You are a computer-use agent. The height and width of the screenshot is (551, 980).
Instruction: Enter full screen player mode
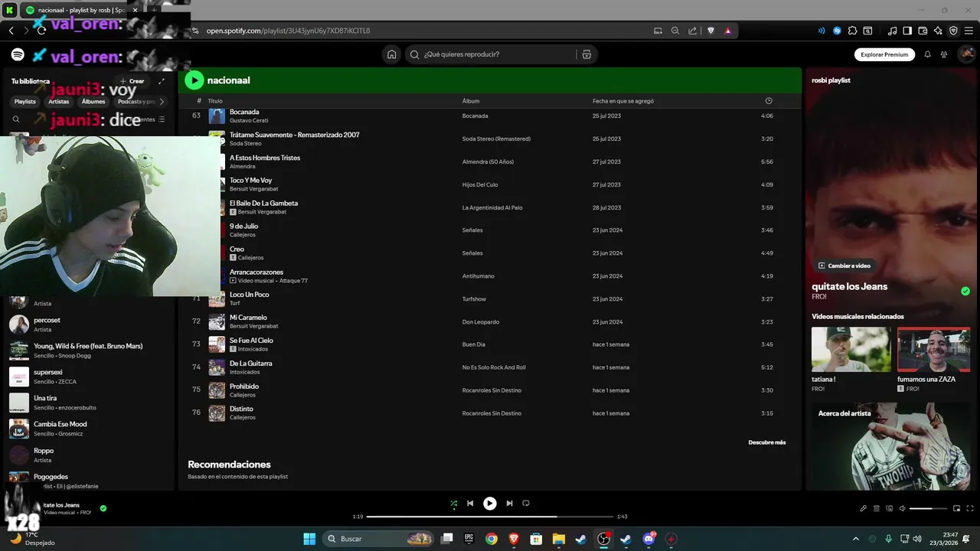969,509
